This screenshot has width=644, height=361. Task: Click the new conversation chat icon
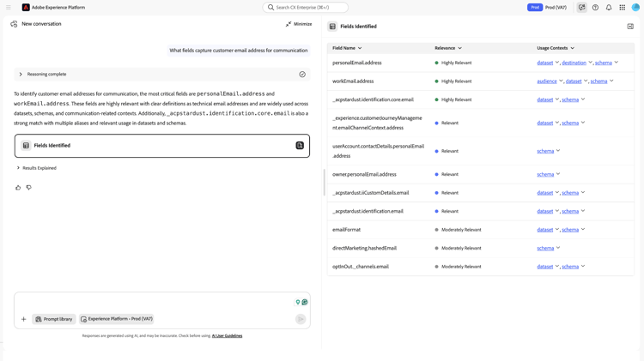[14, 24]
